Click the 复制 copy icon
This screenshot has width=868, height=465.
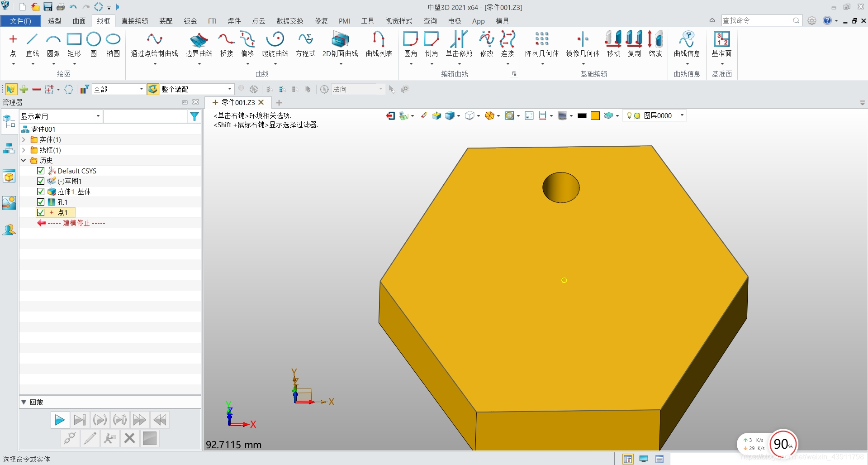[x=635, y=39]
